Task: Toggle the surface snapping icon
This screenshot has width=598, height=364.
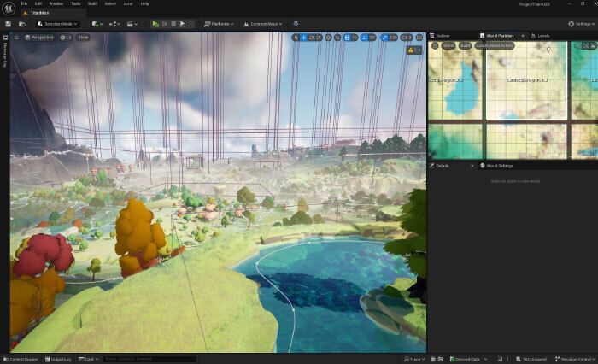Action: (x=337, y=38)
